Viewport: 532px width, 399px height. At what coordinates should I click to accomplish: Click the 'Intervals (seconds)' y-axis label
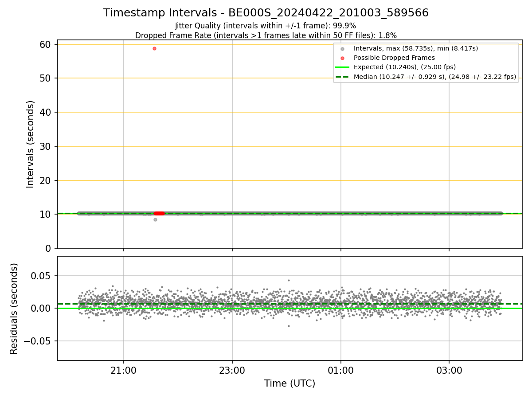tap(31, 144)
